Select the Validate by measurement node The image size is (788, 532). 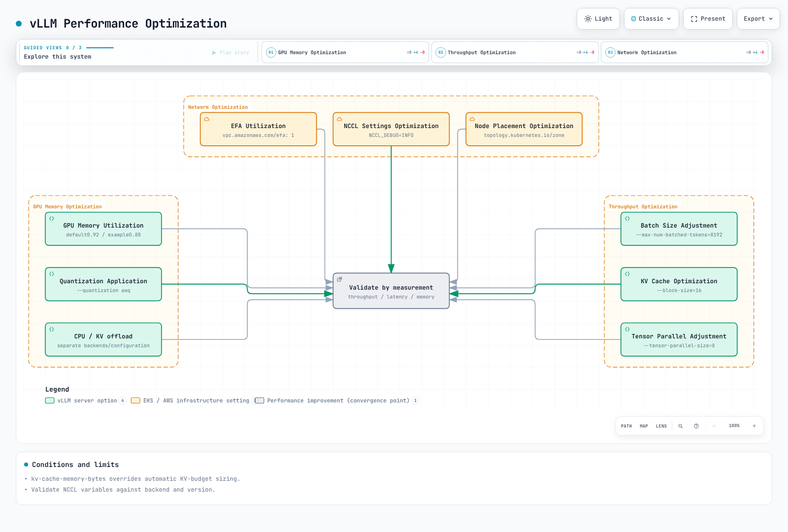[391, 291]
